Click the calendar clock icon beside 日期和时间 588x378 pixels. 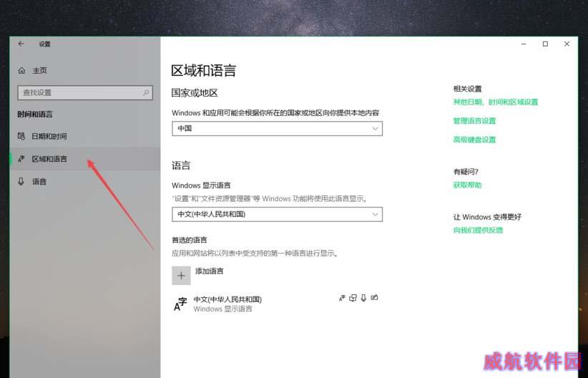point(21,136)
